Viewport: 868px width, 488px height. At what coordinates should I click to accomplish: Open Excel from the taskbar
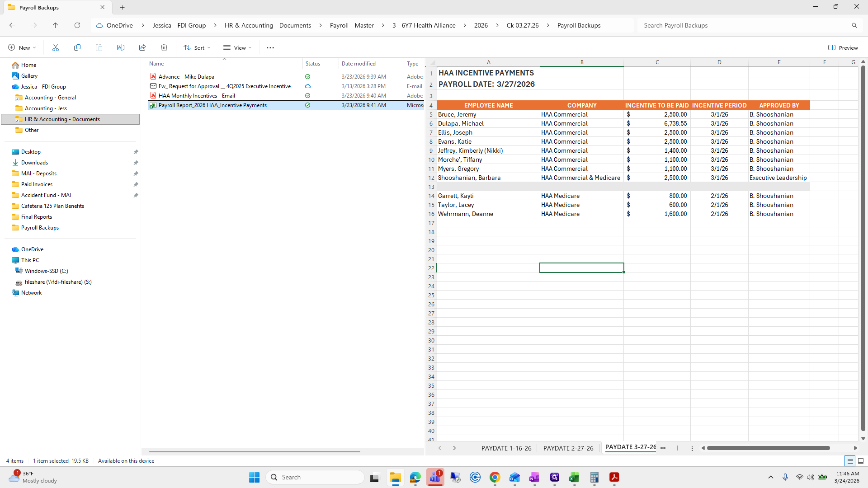(x=574, y=477)
